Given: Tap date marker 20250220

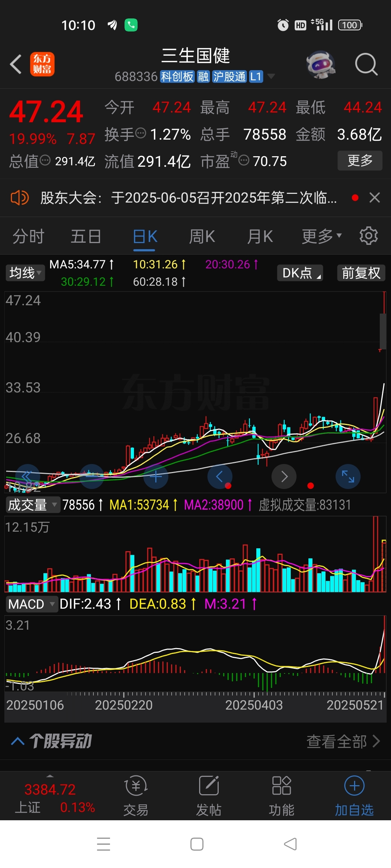Looking at the screenshot, I should [124, 705].
